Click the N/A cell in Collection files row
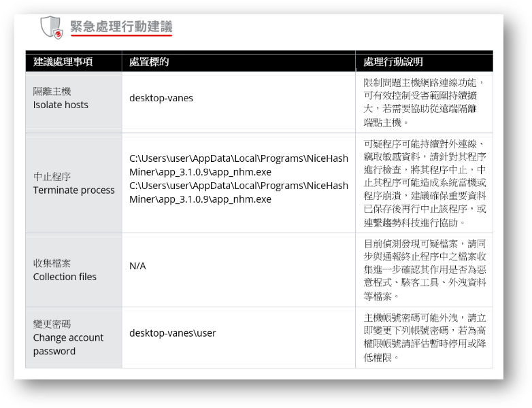This screenshot has width=532, height=408. [137, 266]
